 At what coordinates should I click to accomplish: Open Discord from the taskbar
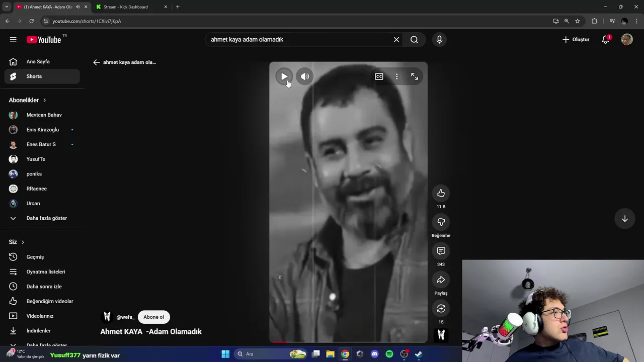(374, 354)
